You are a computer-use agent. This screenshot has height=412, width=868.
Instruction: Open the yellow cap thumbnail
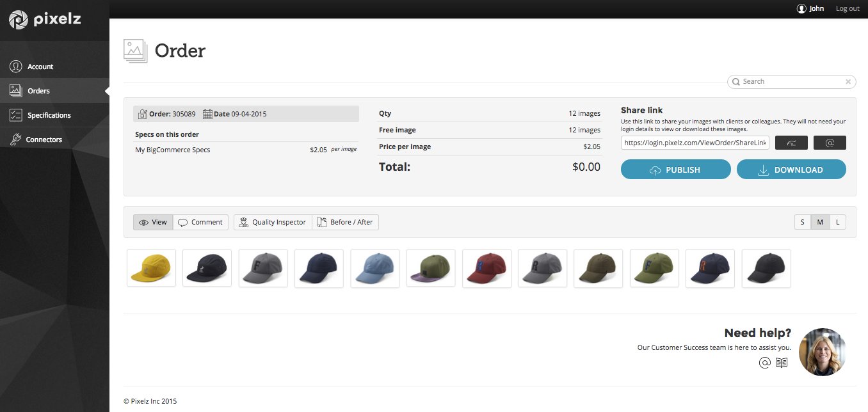151,268
